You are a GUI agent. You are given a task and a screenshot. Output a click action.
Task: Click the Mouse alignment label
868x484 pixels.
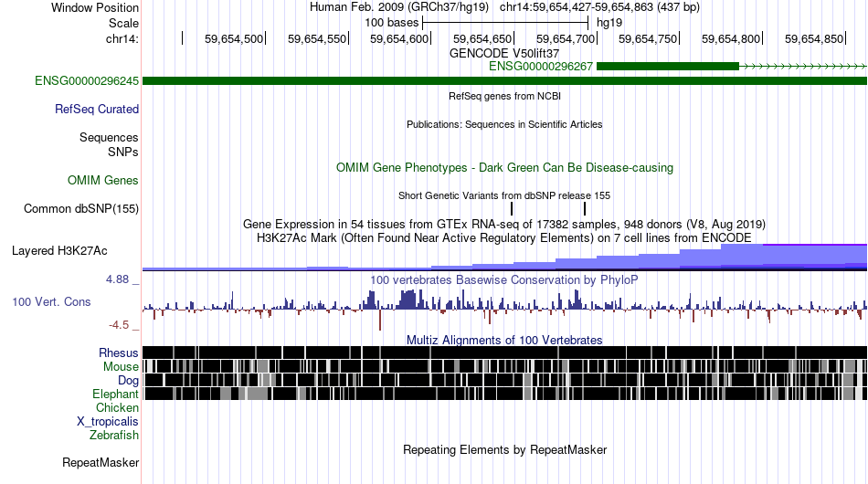point(121,367)
